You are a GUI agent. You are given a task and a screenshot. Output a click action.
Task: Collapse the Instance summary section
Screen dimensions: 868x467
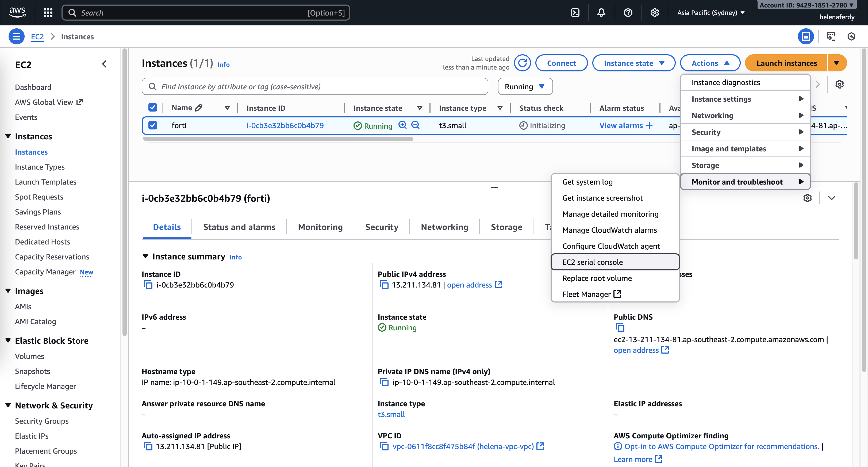coord(145,257)
